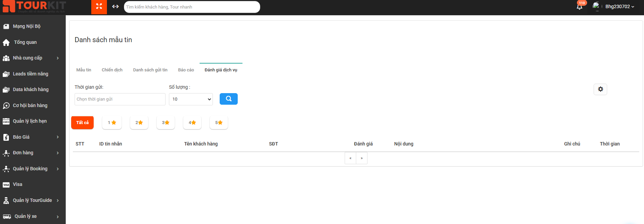Click the TourKit logo
644x224 pixels.
tap(34, 6)
